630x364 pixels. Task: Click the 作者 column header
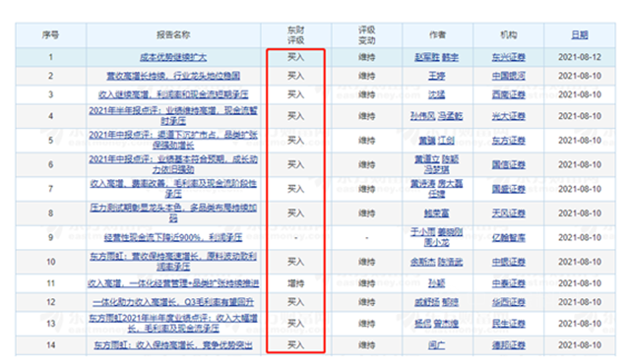[437, 34]
